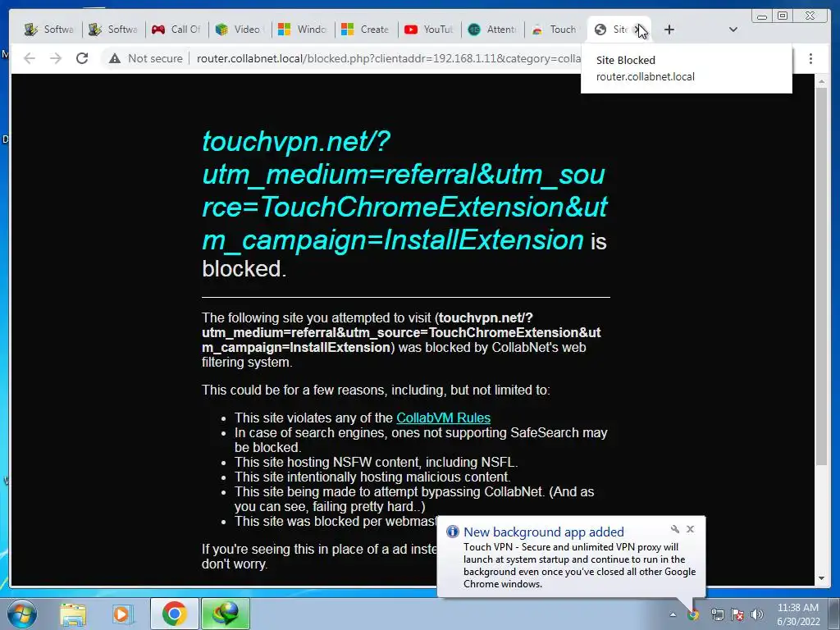Close the New background app notification

click(x=691, y=529)
